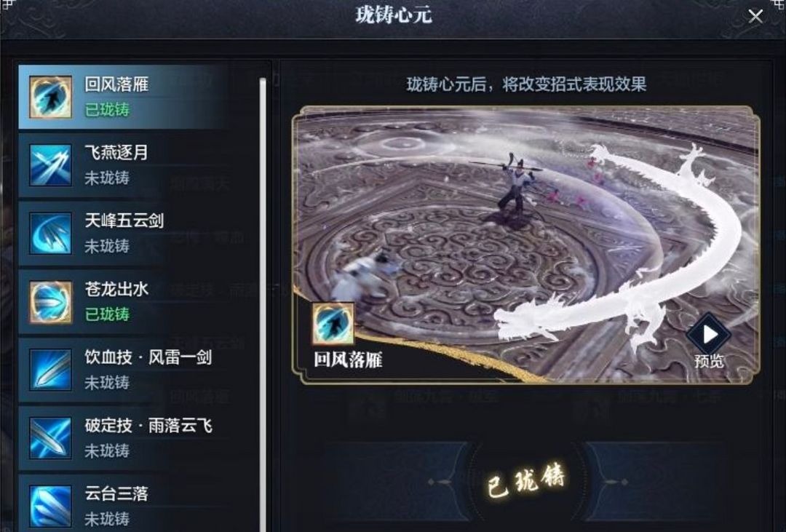Click the 预览 label under play button
This screenshot has width=786, height=532.
coord(709,361)
